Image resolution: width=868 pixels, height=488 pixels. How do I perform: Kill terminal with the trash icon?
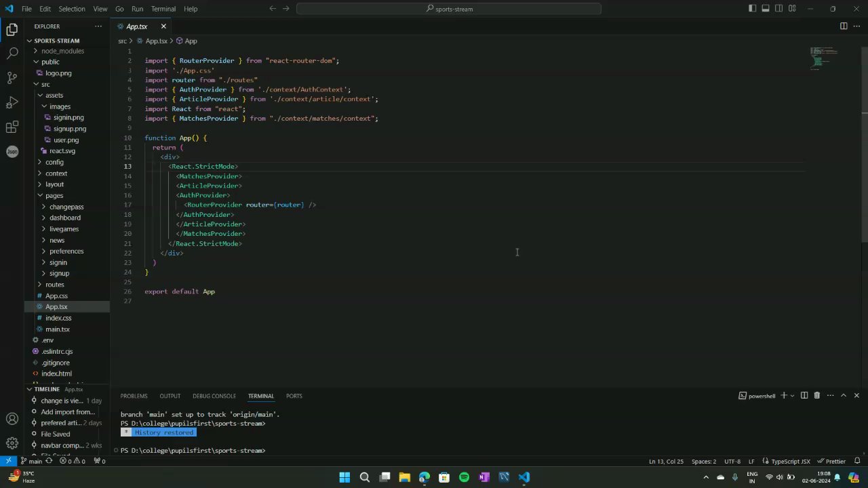click(817, 396)
